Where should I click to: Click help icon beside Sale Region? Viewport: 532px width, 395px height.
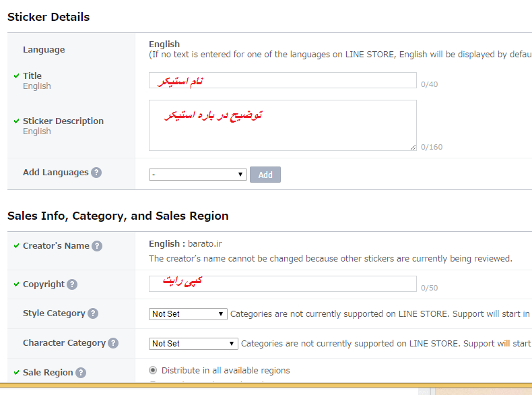click(x=81, y=373)
